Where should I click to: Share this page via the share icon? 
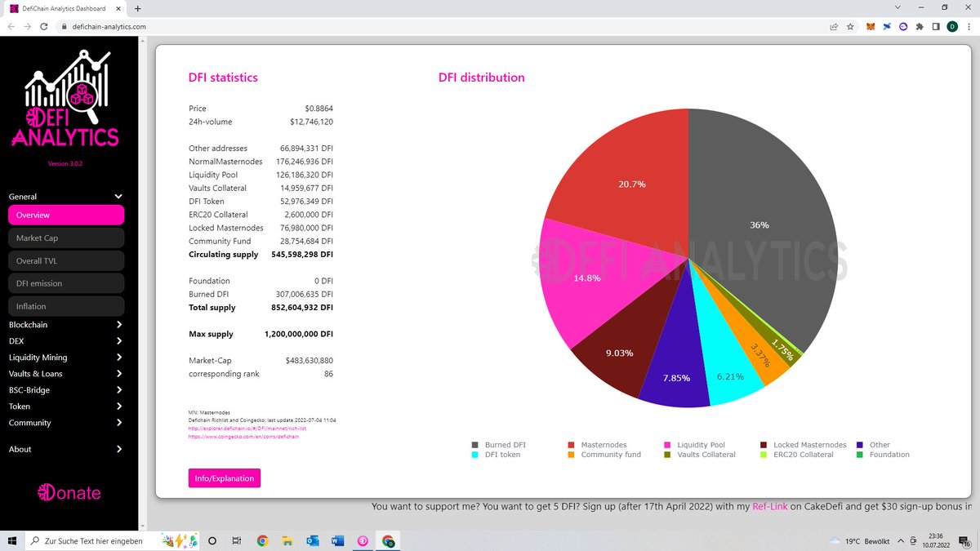tap(834, 26)
